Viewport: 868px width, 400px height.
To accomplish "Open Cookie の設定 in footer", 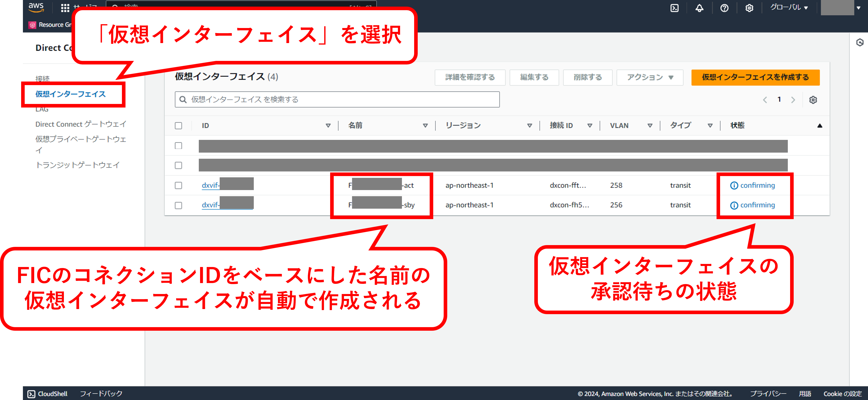I will [x=842, y=394].
